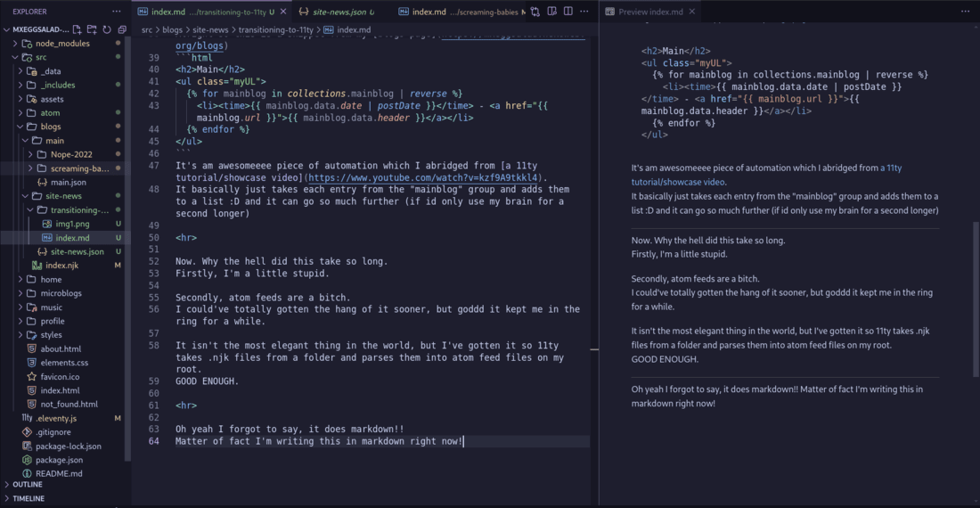Open preview to the side icon
Image resolution: width=980 pixels, height=508 pixels.
[551, 12]
